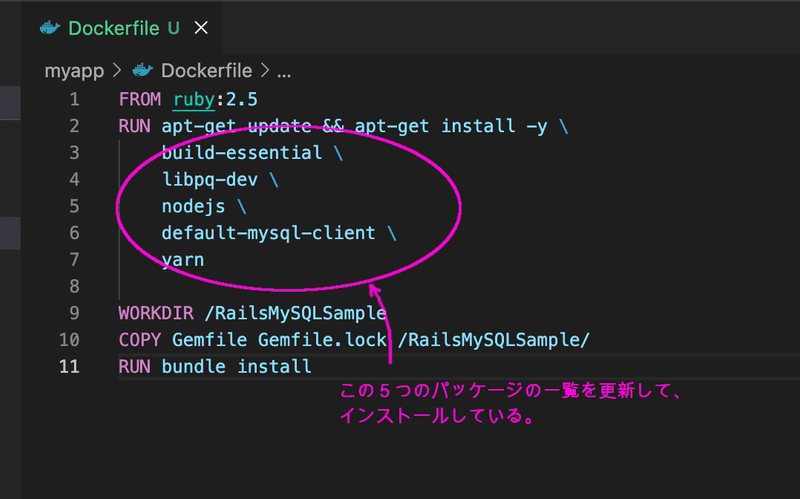This screenshot has height=499, width=800.
Task: Click the FROM keyword on line 1
Action: pos(140,99)
